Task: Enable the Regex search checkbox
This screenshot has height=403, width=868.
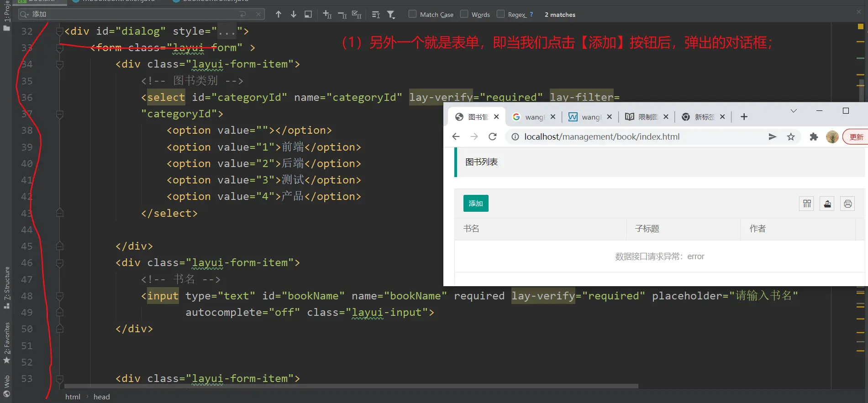Action: tap(500, 14)
